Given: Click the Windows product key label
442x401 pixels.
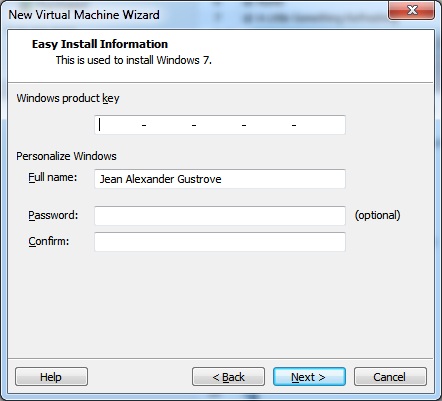Looking at the screenshot, I should tap(68, 98).
